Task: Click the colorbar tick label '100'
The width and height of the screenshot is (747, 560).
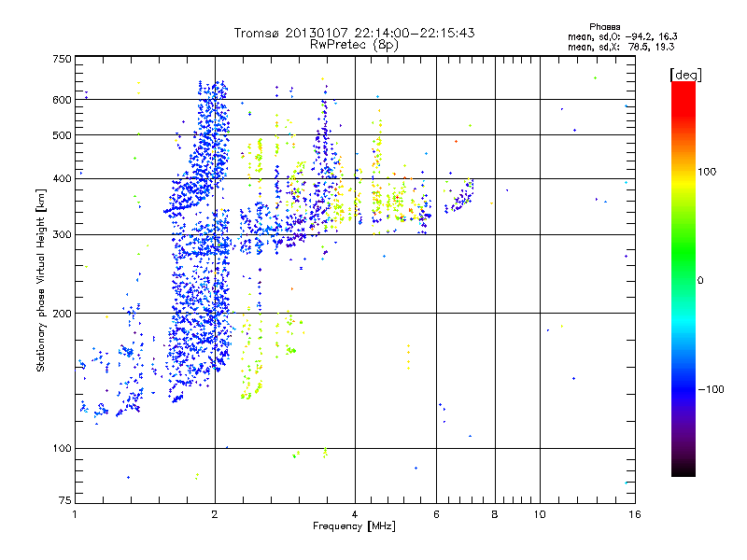Action: click(x=707, y=172)
